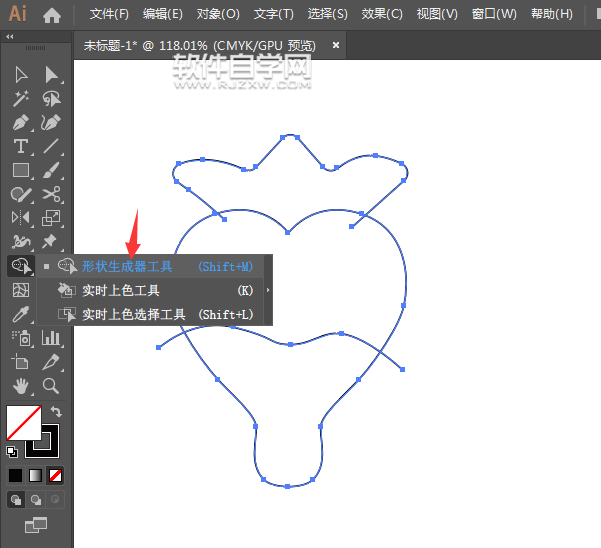Collapse the toolbar with double chevron
Image resolution: width=601 pixels, height=548 pixels.
10,36
